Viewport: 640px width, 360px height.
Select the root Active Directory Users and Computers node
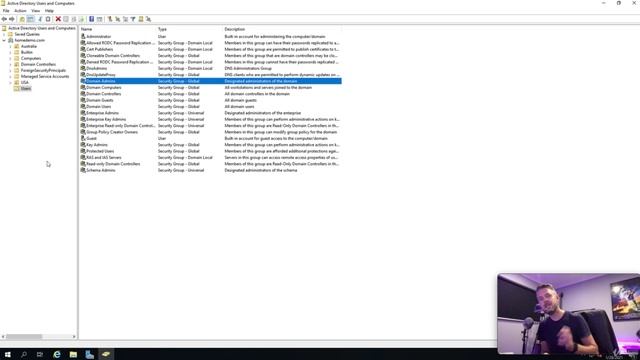[42, 28]
